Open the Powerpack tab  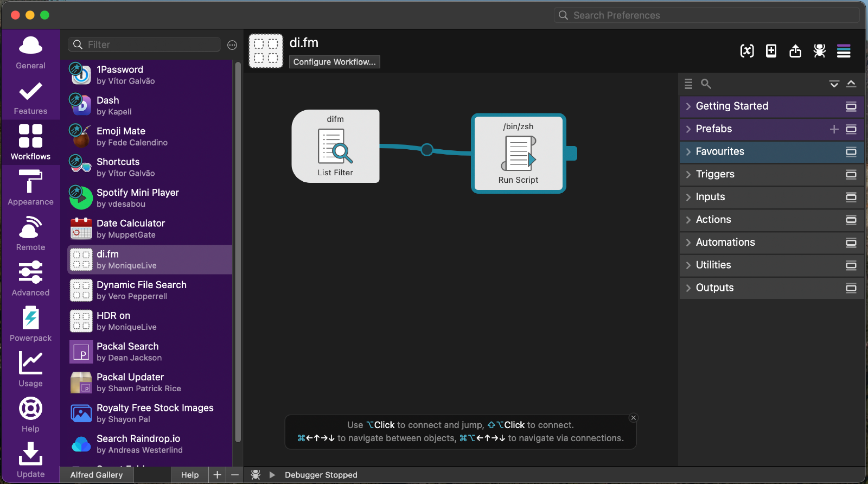pos(30,324)
